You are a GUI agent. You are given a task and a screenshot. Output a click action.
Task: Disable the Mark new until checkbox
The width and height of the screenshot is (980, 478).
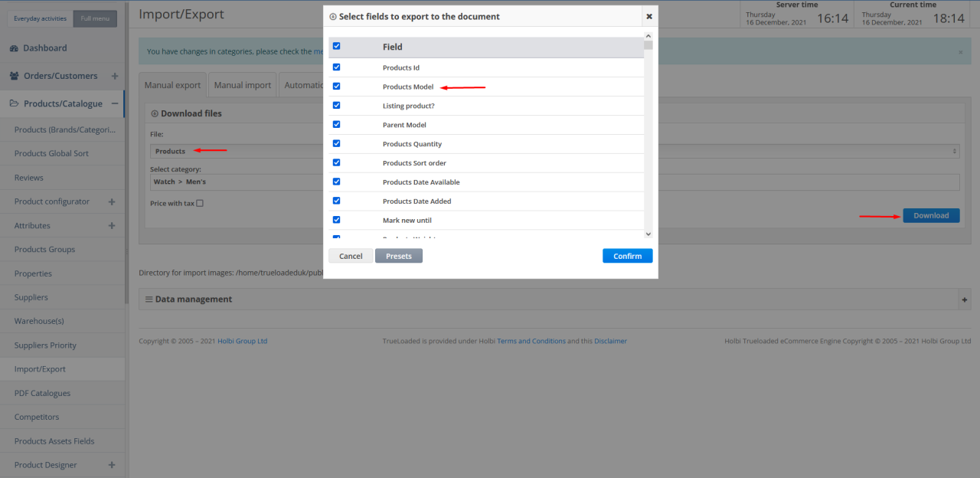[x=336, y=220]
